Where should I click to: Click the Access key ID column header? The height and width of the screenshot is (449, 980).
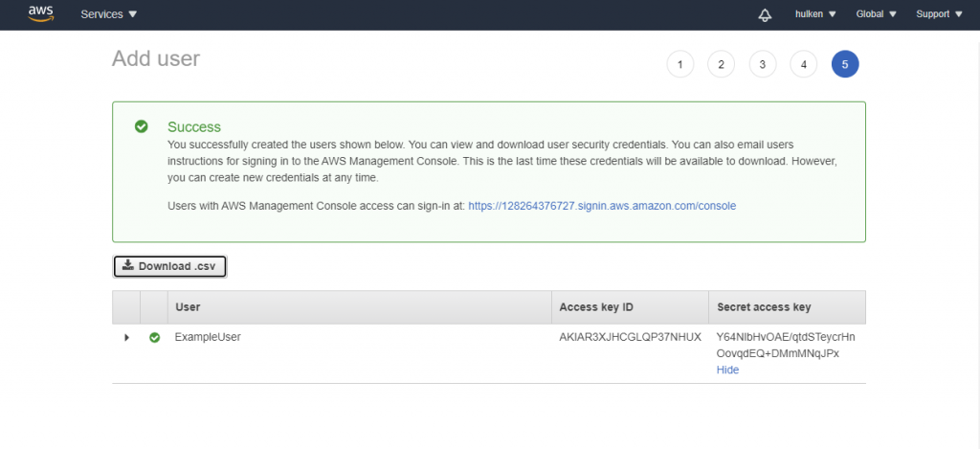click(595, 307)
